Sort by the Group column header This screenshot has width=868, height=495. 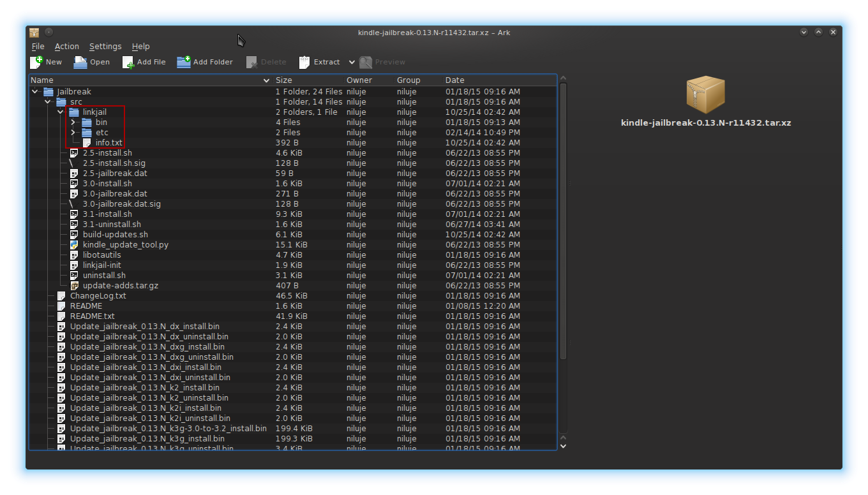coord(419,80)
